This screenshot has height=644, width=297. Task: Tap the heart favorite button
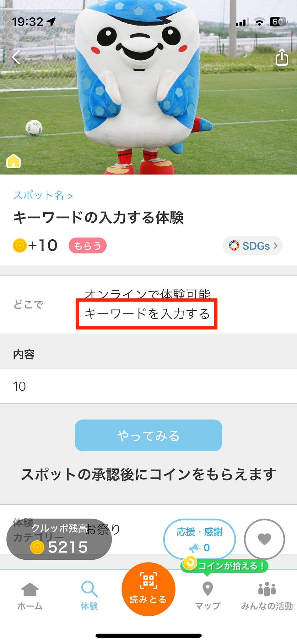point(264,539)
